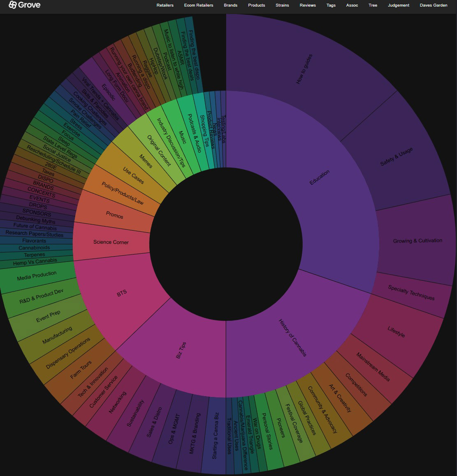
Task: Select the Policy/Products/Law segment
Action: coord(123,193)
